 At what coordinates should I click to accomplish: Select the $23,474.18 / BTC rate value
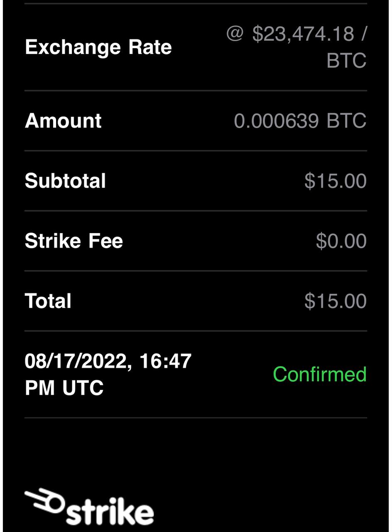click(x=297, y=47)
